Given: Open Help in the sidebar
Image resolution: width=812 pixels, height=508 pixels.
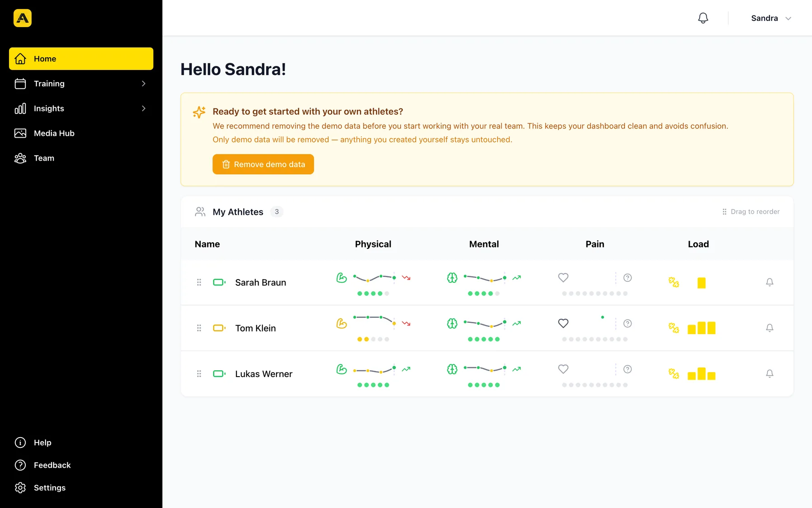Looking at the screenshot, I should pos(81,443).
